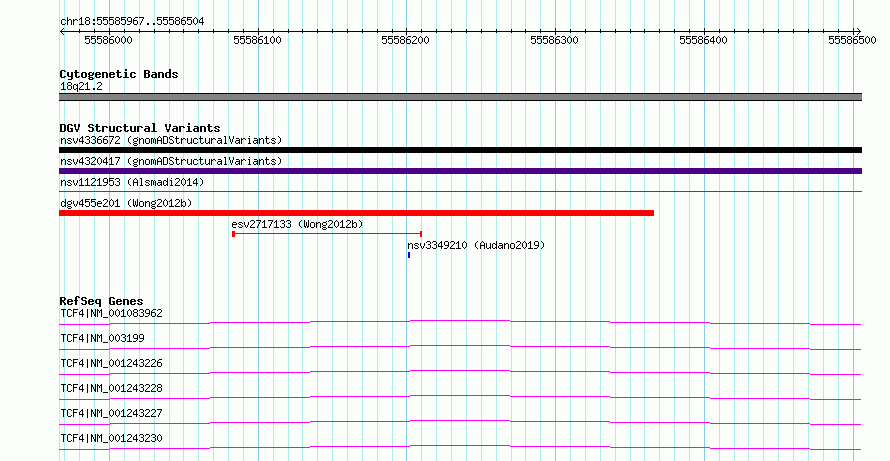Click the chr18:55585967..55586504 region label

tap(132, 21)
